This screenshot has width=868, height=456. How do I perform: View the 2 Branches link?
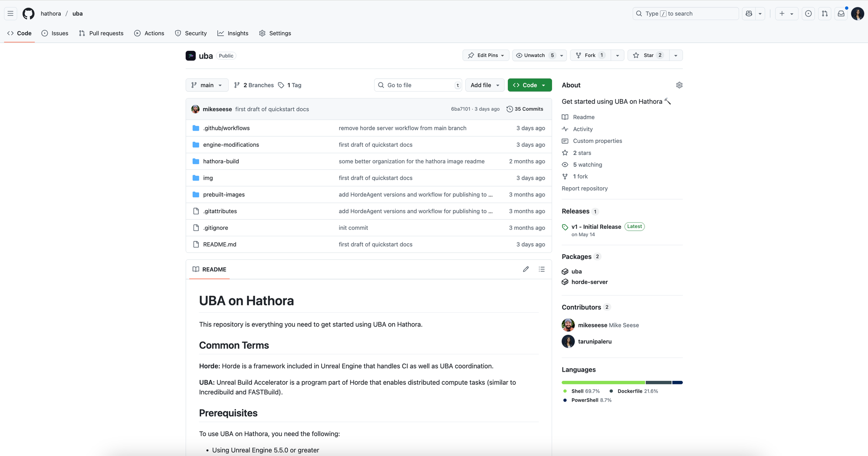(x=254, y=85)
